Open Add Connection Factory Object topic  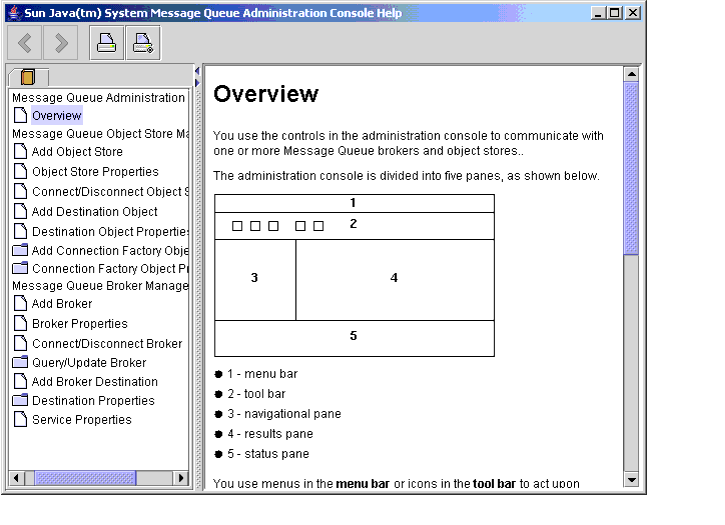point(110,251)
